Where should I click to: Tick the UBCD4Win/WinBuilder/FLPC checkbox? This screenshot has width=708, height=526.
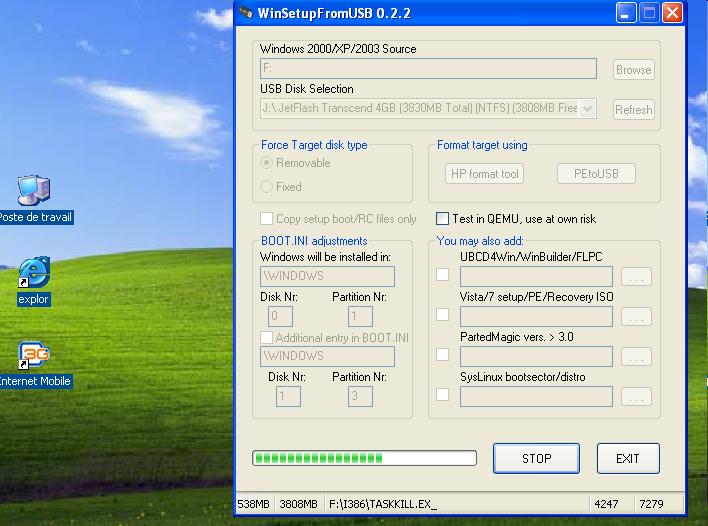[x=442, y=275]
